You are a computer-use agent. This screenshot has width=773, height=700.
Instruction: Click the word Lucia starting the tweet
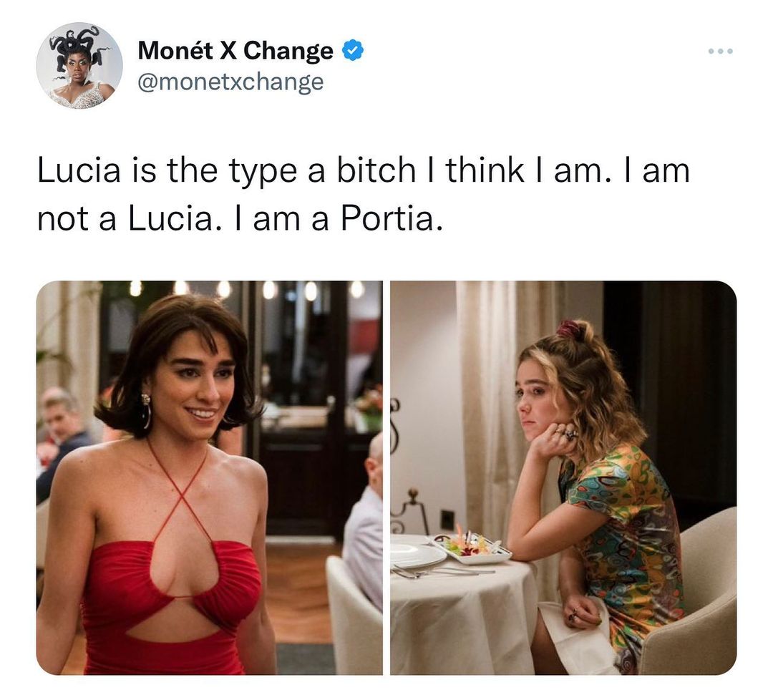[79, 170]
